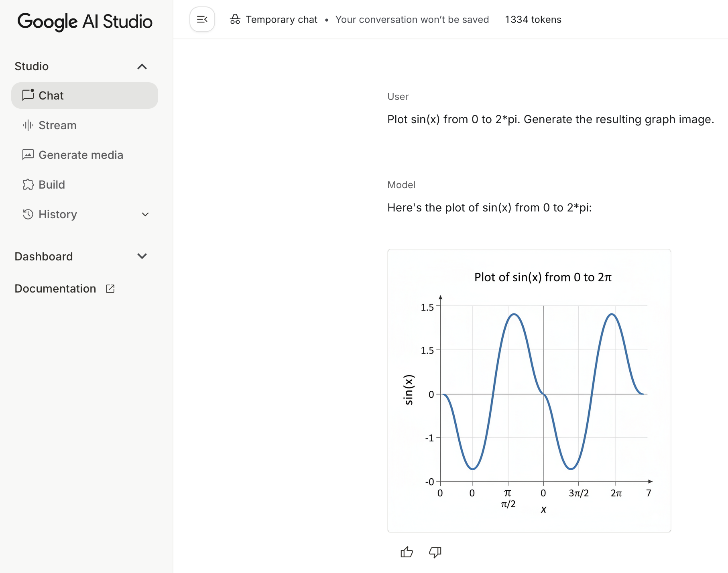Expand the Dashboard section

click(142, 256)
